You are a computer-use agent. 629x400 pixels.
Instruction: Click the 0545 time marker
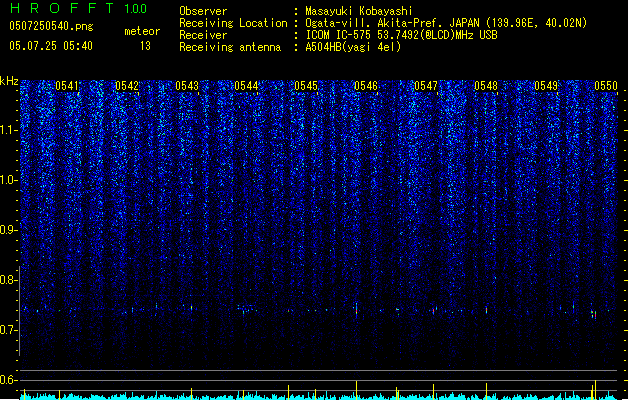[x=306, y=86]
